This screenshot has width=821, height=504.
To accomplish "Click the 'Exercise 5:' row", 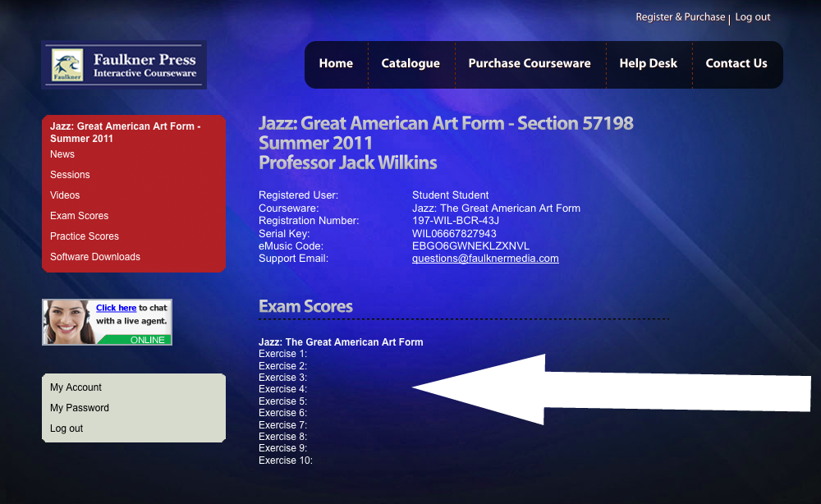I will click(282, 401).
